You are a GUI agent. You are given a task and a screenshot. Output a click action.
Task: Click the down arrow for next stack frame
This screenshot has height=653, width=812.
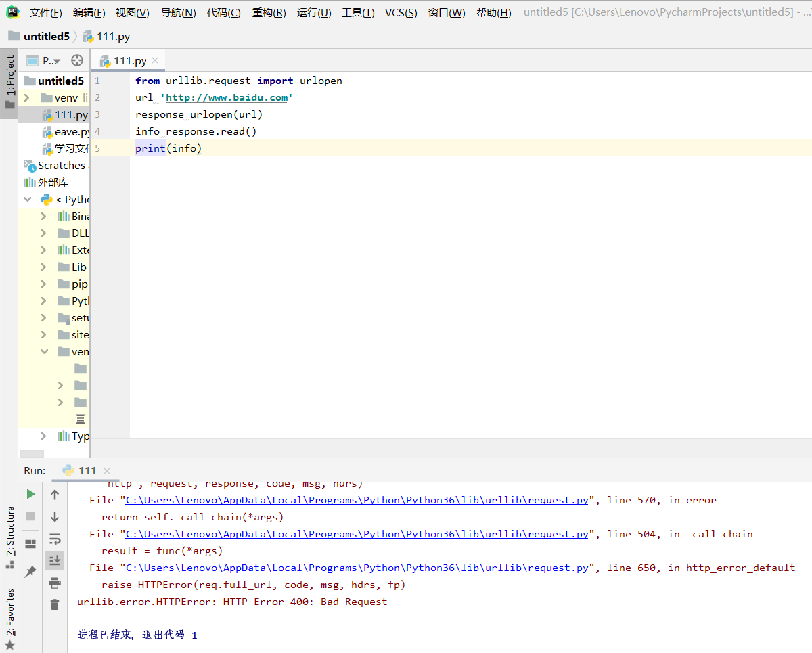(55, 517)
